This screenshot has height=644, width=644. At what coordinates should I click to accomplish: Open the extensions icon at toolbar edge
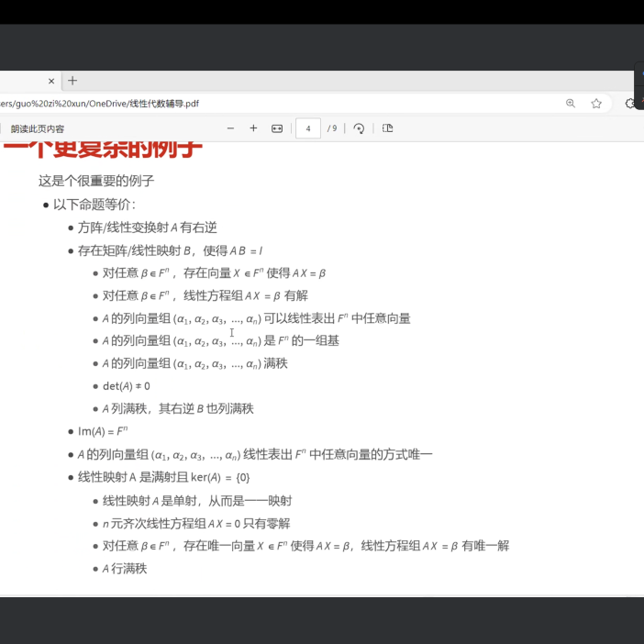tap(631, 104)
